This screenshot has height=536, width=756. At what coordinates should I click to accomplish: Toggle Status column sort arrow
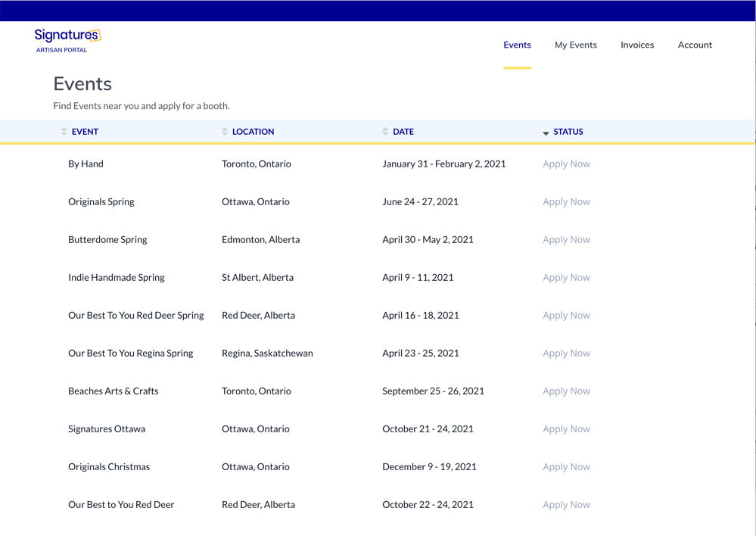(546, 132)
